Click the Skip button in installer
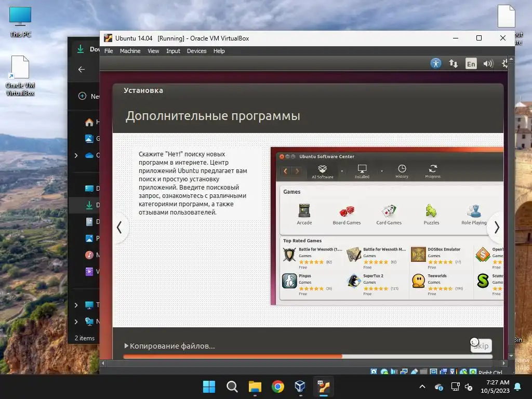 [481, 345]
